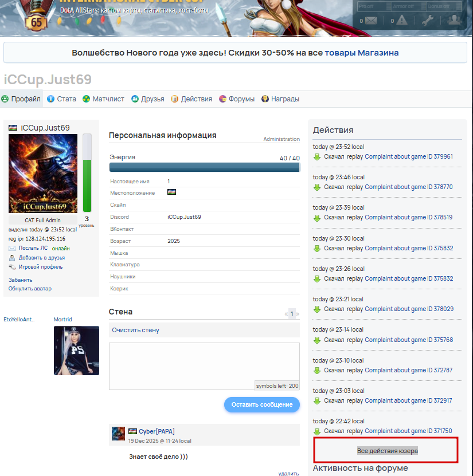The image size is (473, 476).
Task: Open friend Mortrid profile link
Action: [63, 320]
